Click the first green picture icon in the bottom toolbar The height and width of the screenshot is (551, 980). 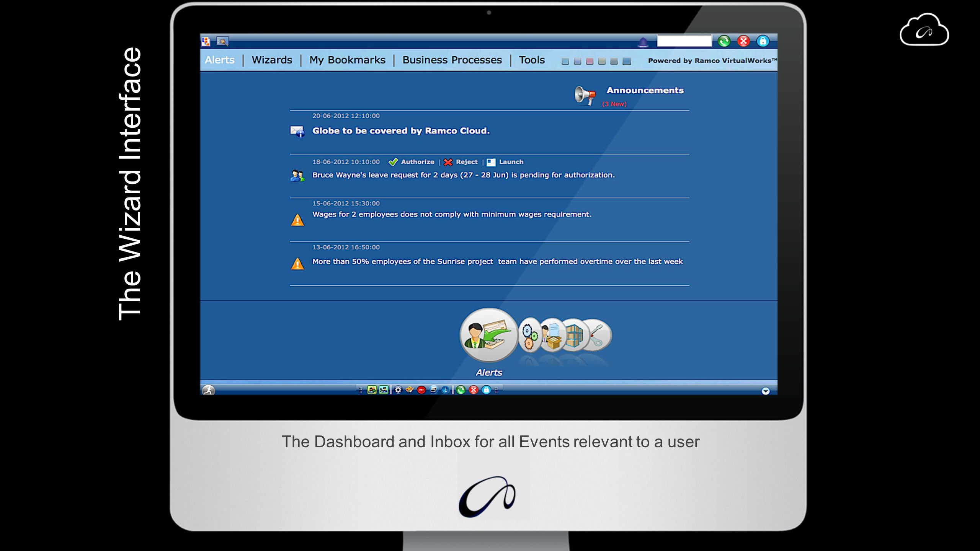click(372, 390)
